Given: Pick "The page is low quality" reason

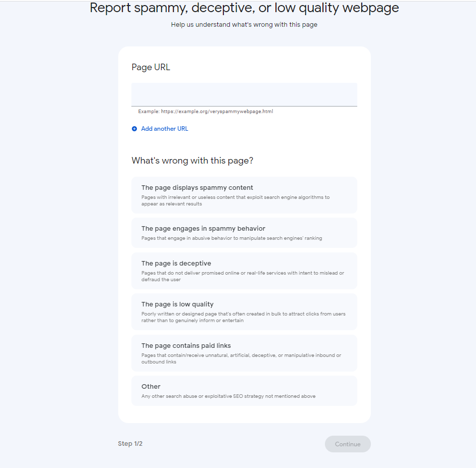Looking at the screenshot, I should coord(244,311).
